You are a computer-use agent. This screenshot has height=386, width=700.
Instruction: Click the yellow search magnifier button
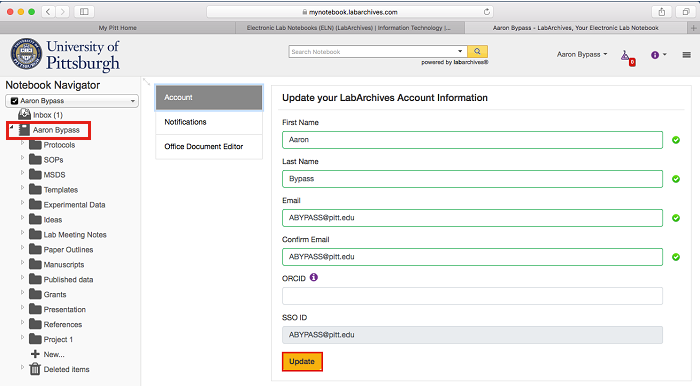point(477,51)
